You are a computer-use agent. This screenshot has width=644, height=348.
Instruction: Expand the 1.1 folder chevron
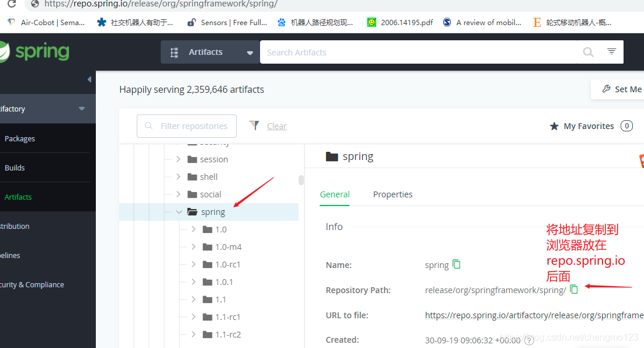193,300
